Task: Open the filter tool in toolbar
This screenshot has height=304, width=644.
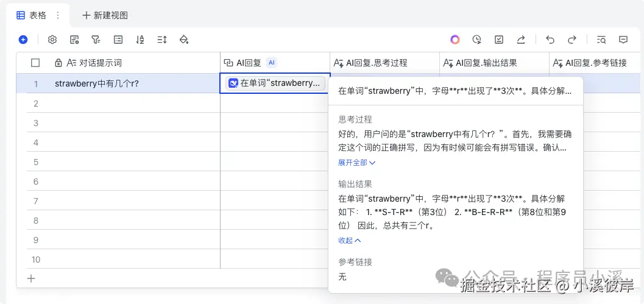Action: pyautogui.click(x=96, y=40)
